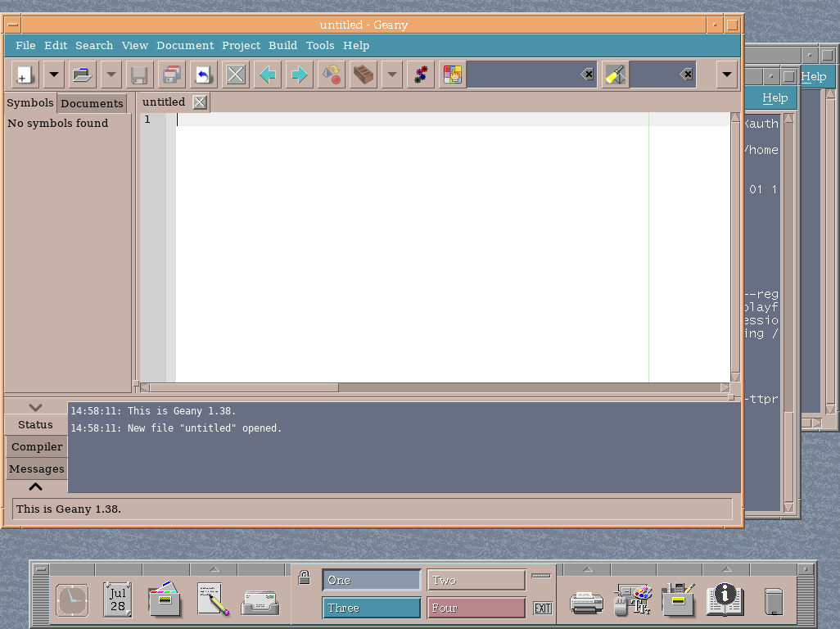Switch to workspace Two
The image size is (840, 629).
point(476,579)
